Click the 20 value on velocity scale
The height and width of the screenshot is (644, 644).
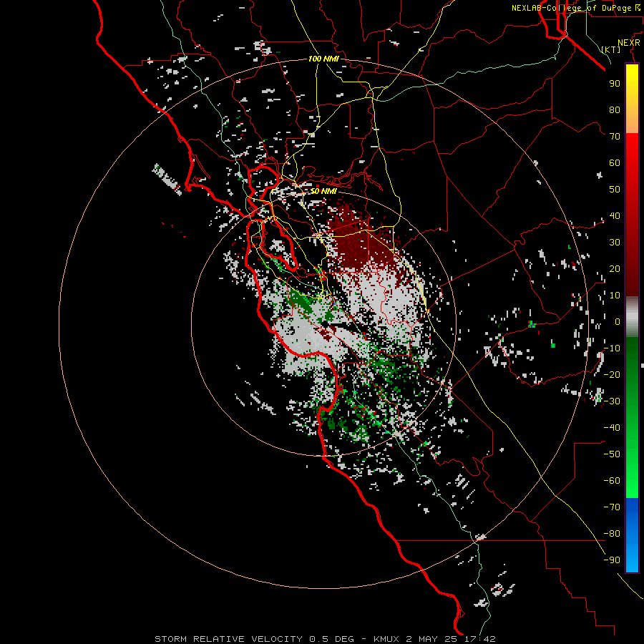615,268
